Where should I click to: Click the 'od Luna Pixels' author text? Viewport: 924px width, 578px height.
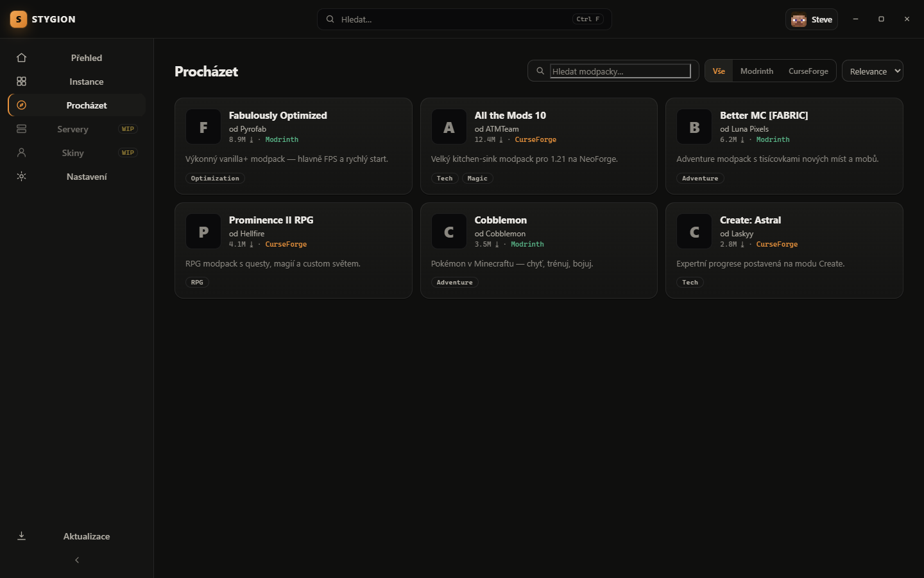pos(744,129)
